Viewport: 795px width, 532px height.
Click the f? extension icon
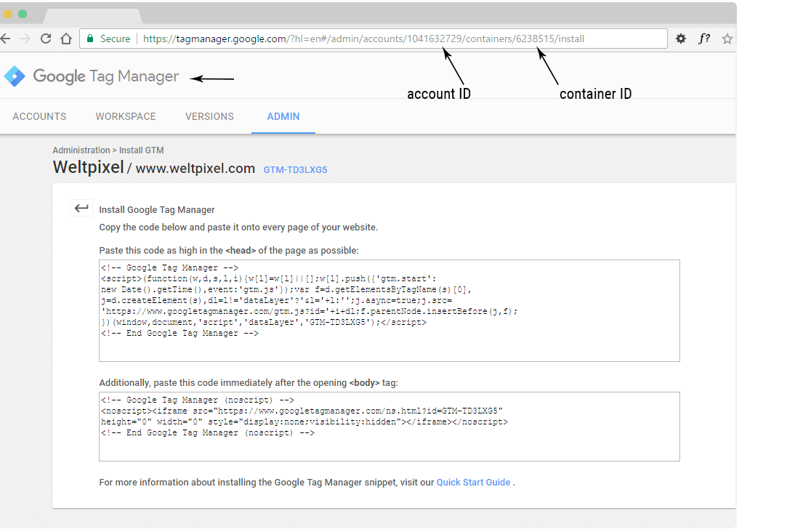pyautogui.click(x=704, y=39)
